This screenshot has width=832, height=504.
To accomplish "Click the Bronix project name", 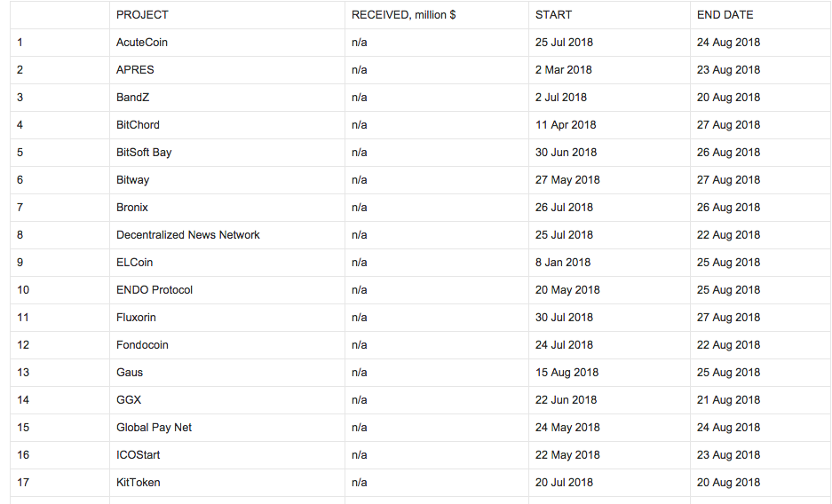I will click(x=132, y=208).
